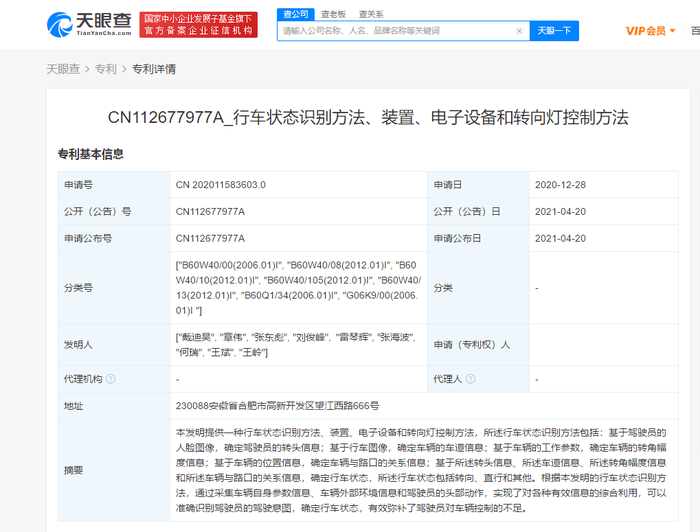Click the 申请公布日 label cell
The image size is (700, 532).
click(x=479, y=238)
